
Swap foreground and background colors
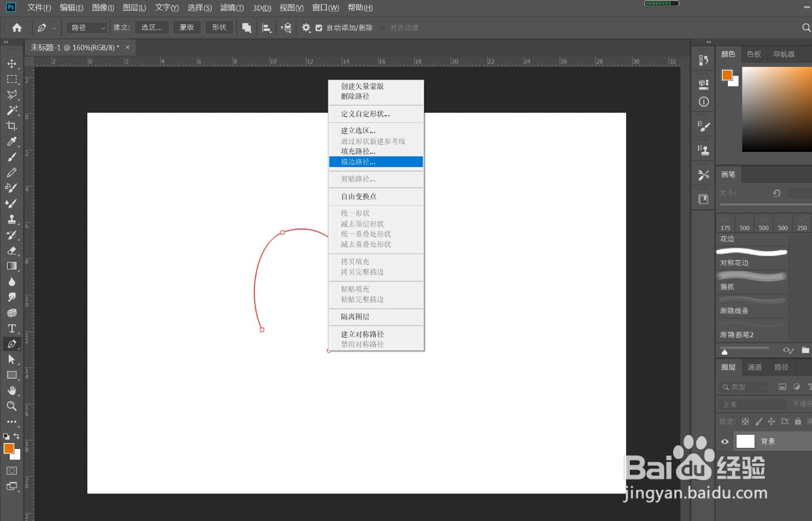[x=17, y=436]
